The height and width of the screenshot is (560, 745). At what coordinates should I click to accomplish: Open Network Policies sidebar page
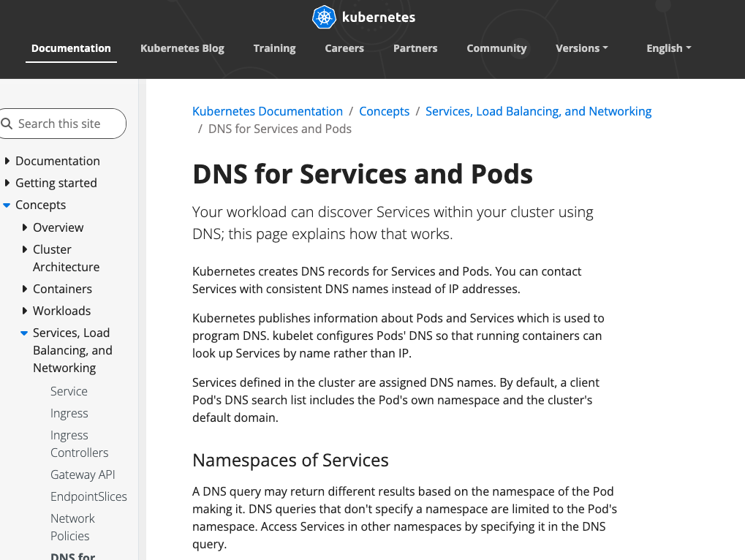[x=72, y=527]
